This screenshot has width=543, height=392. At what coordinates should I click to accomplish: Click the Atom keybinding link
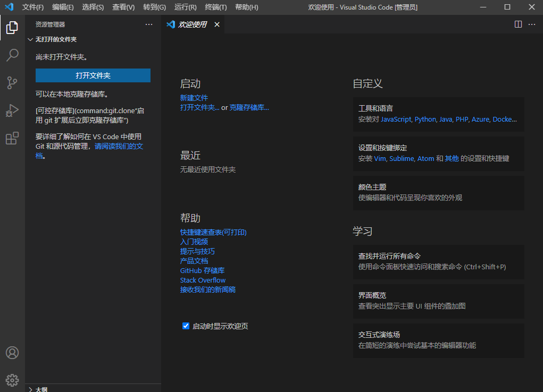[425, 158]
